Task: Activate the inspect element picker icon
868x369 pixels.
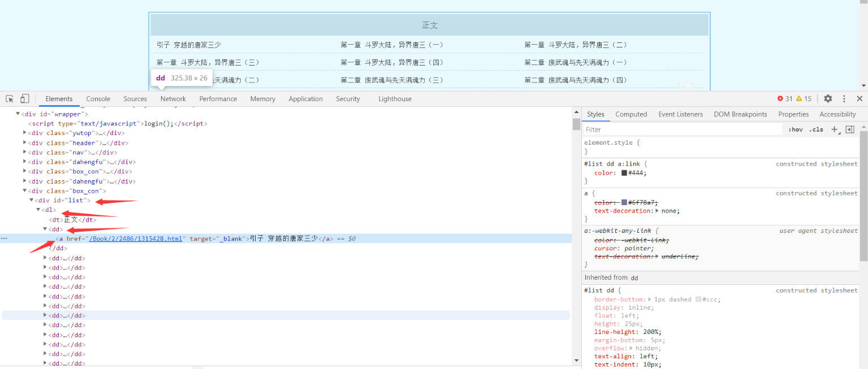Action: (x=10, y=99)
